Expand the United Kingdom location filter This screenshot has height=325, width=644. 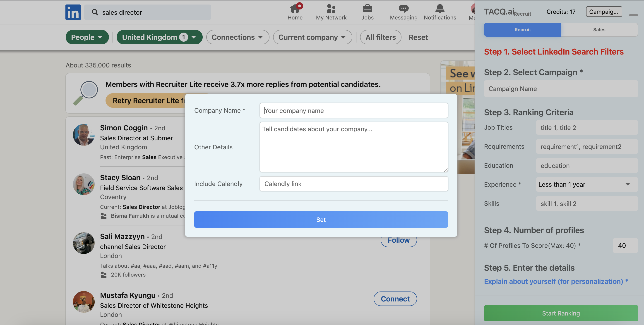159,37
